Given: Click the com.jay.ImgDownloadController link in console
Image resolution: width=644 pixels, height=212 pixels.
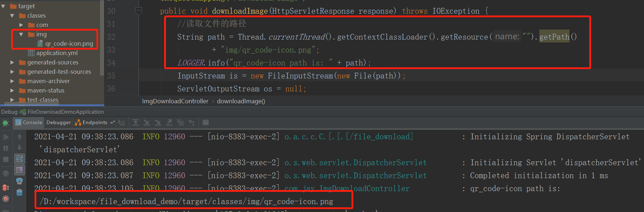Looking at the screenshot, I should point(347,188).
